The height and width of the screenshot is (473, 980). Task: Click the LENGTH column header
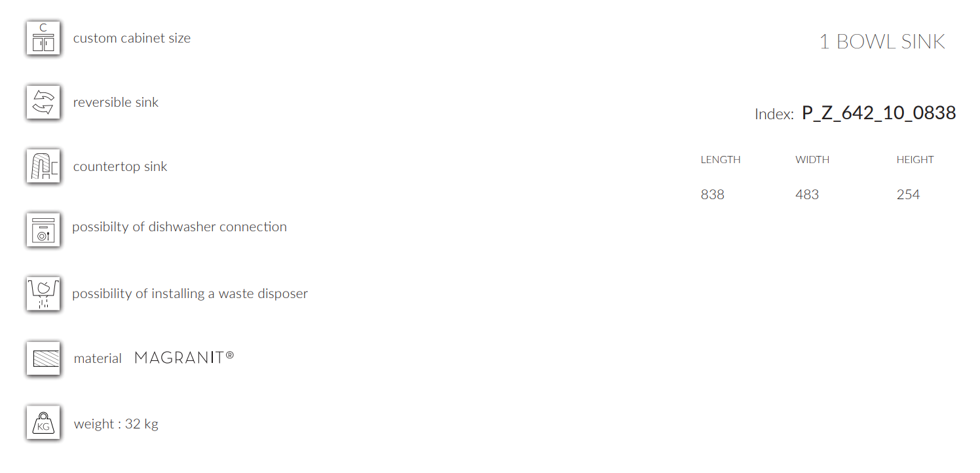[x=721, y=159]
